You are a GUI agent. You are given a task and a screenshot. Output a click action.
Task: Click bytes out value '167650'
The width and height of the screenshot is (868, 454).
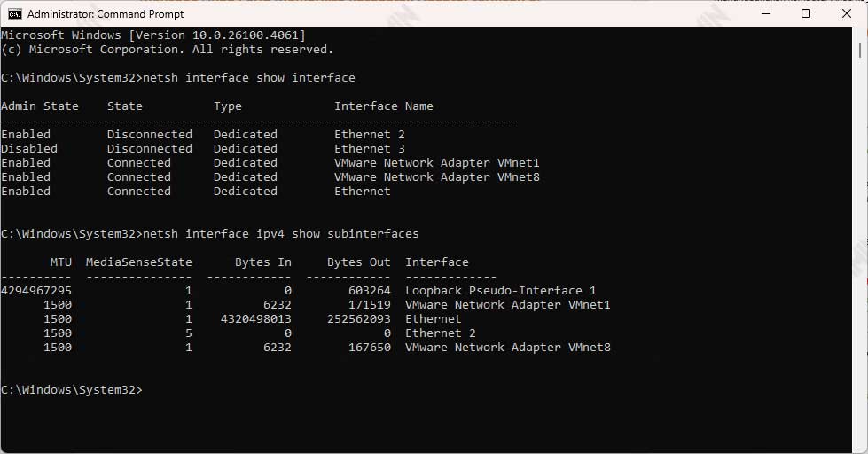(x=369, y=347)
